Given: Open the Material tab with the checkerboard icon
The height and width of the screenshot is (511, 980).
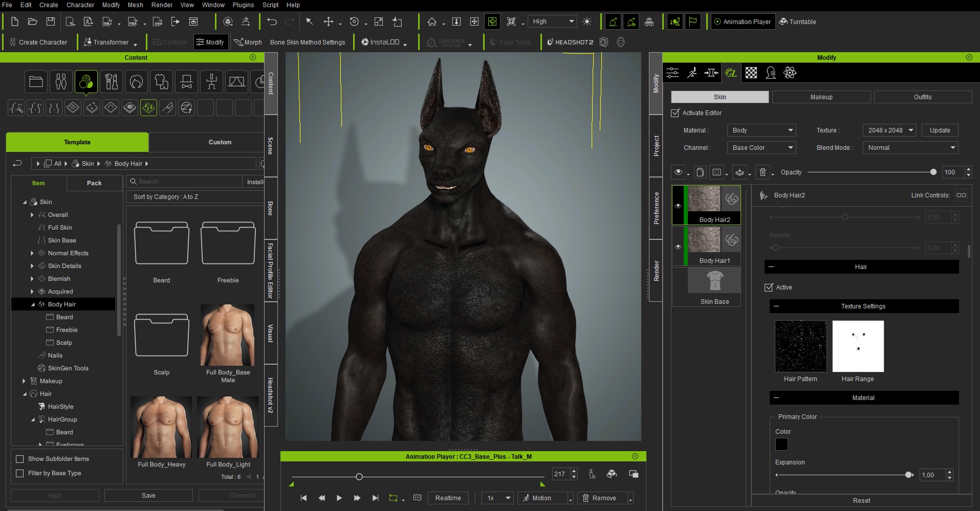Looking at the screenshot, I should [x=751, y=73].
